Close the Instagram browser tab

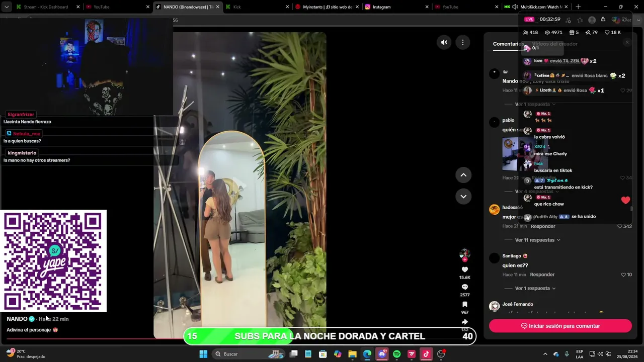427,7
